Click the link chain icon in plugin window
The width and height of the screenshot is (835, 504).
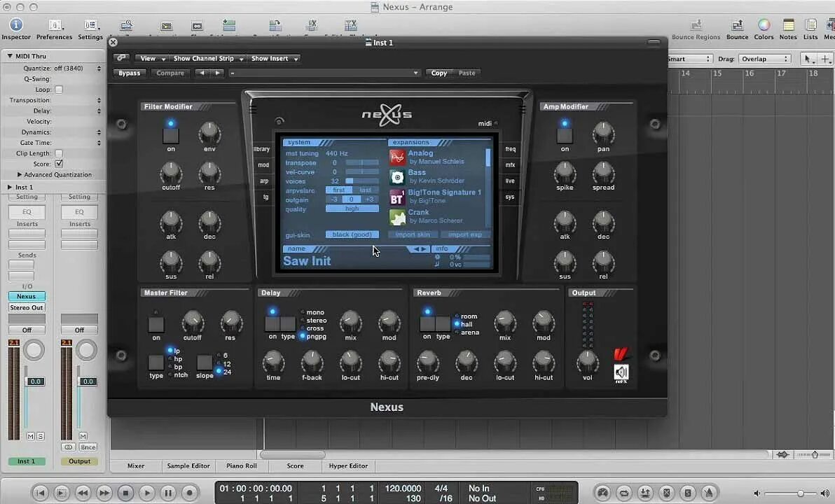click(121, 58)
